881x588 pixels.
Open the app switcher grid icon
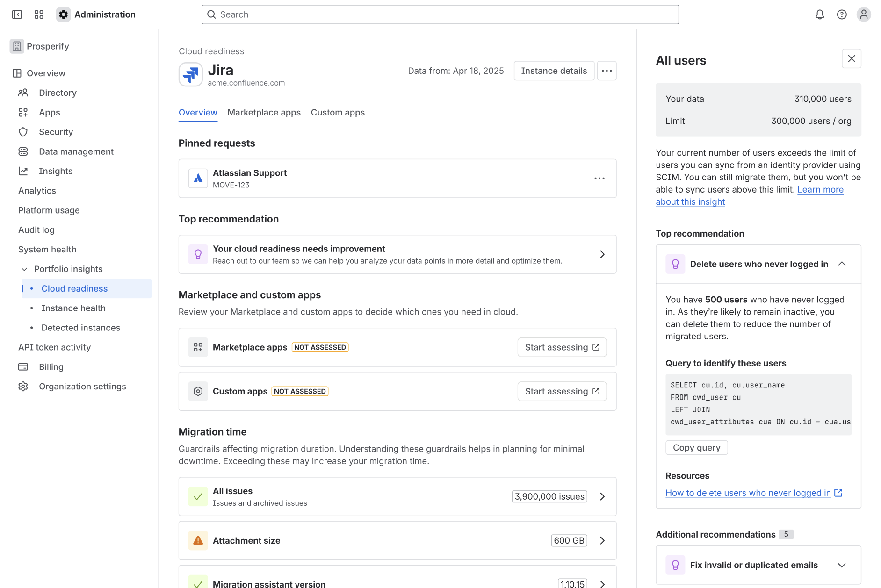tap(39, 14)
